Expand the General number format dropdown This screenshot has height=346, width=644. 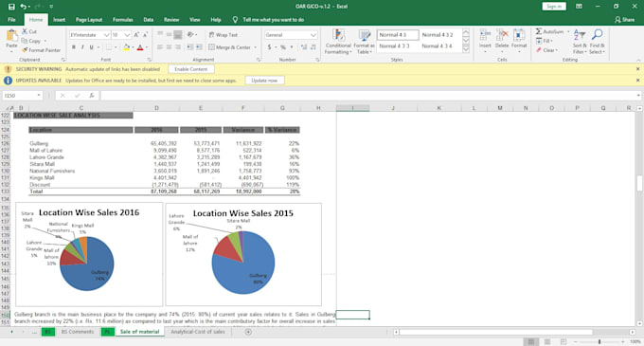tap(313, 35)
